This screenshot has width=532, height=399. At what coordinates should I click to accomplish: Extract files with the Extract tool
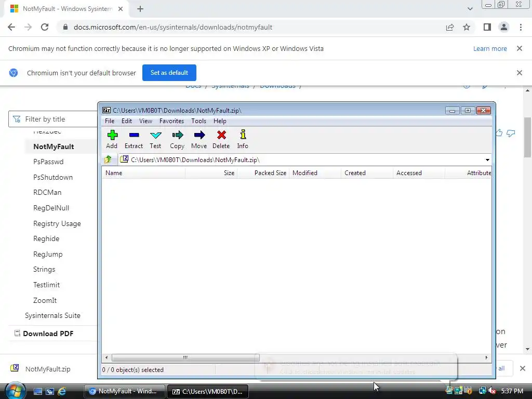134,139
